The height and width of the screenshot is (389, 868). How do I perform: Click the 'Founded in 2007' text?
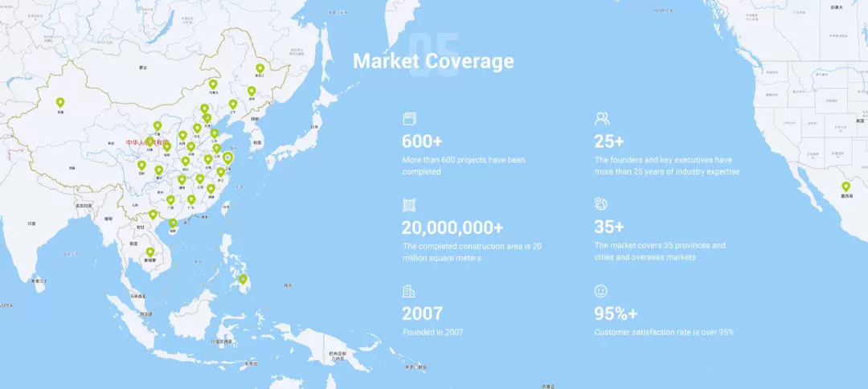433,332
